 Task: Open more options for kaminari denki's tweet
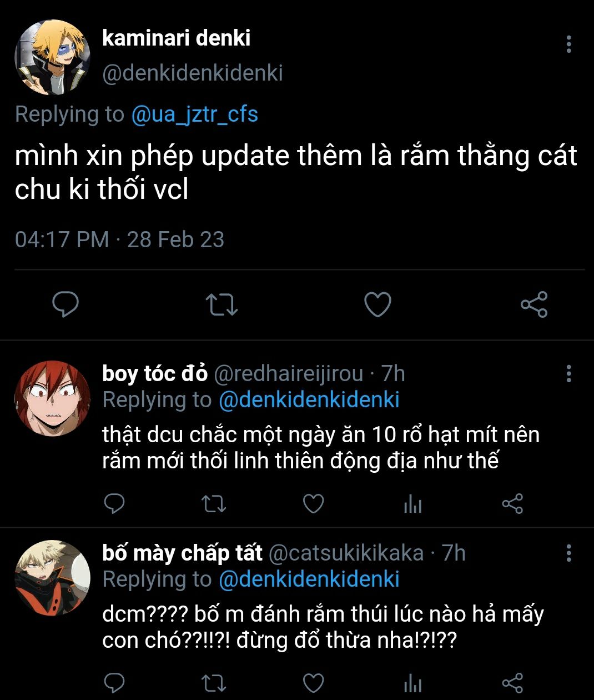568,44
